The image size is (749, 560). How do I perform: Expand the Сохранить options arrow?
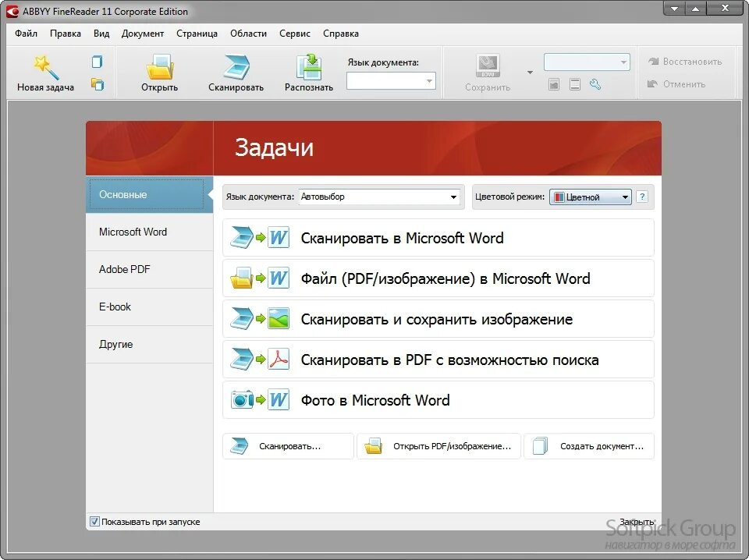[530, 73]
